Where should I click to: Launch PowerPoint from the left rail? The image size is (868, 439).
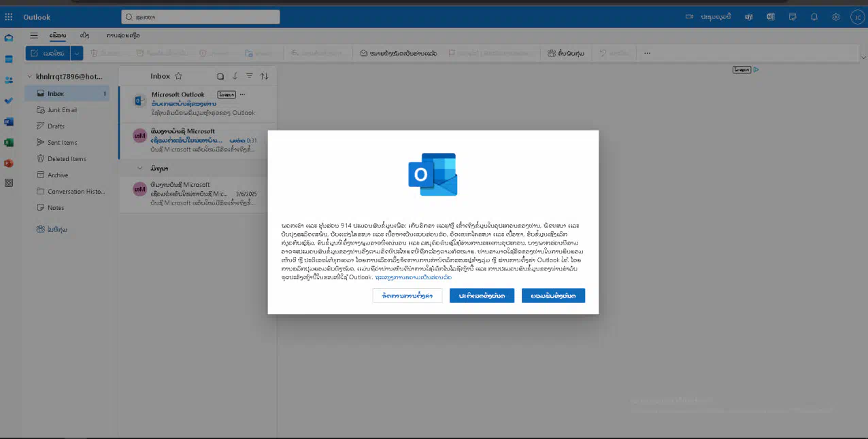(x=9, y=163)
